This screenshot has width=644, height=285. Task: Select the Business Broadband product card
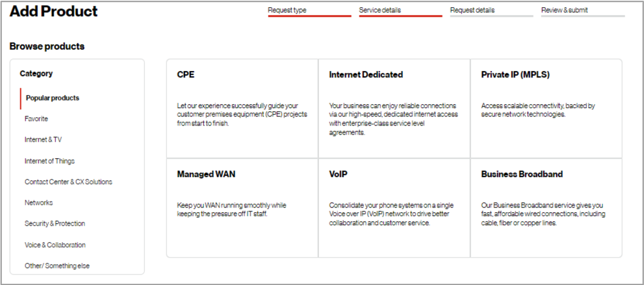546,207
